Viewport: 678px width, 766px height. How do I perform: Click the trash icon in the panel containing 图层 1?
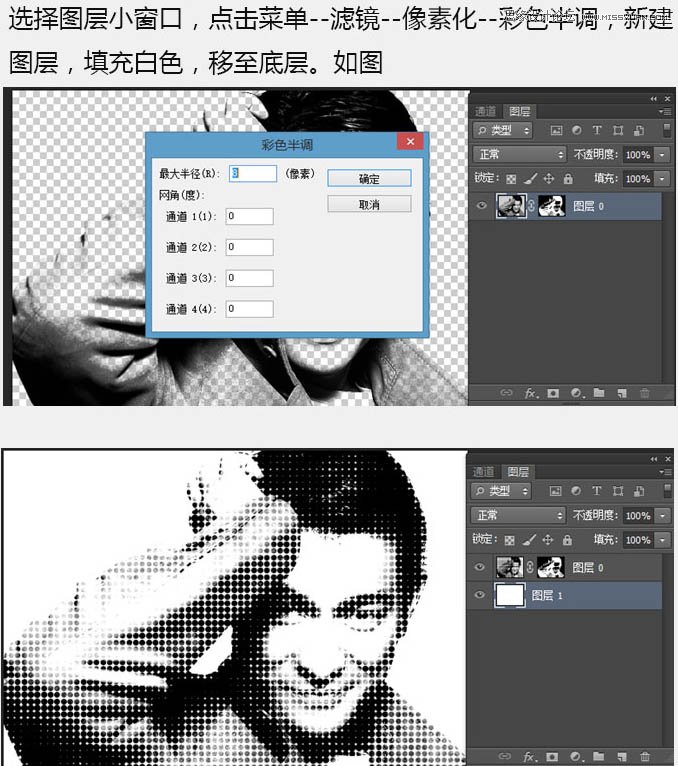point(644,757)
